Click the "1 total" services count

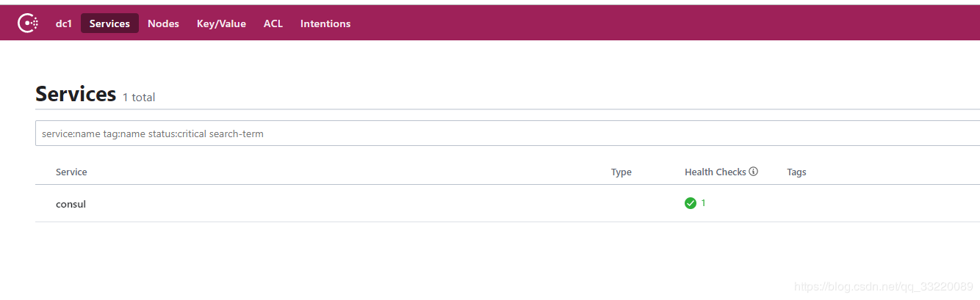[x=139, y=97]
